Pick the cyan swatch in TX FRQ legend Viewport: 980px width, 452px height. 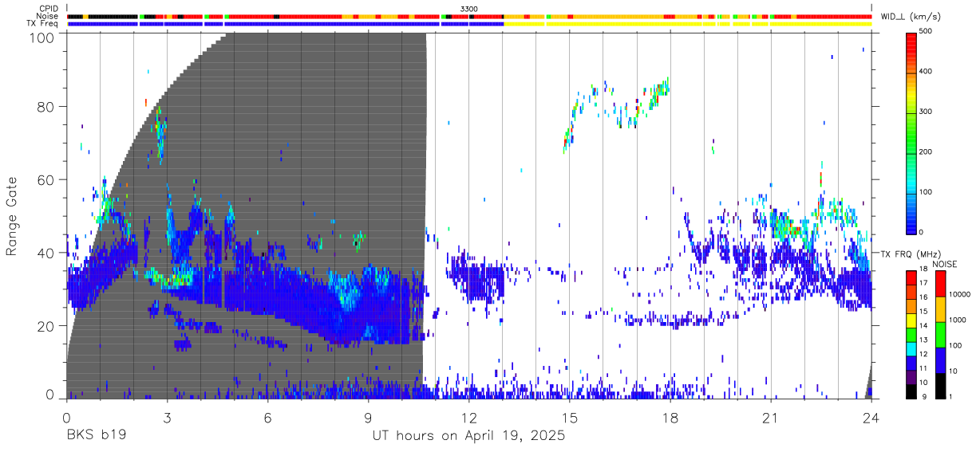[912, 348]
